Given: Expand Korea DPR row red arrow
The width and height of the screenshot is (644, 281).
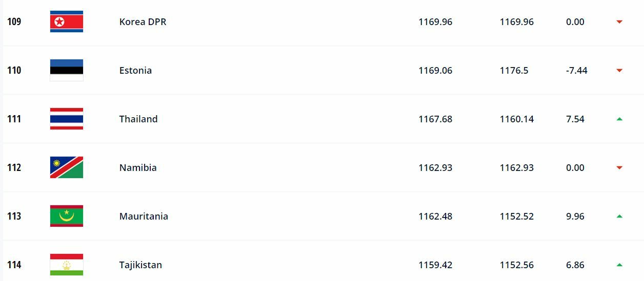Looking at the screenshot, I should point(619,22).
